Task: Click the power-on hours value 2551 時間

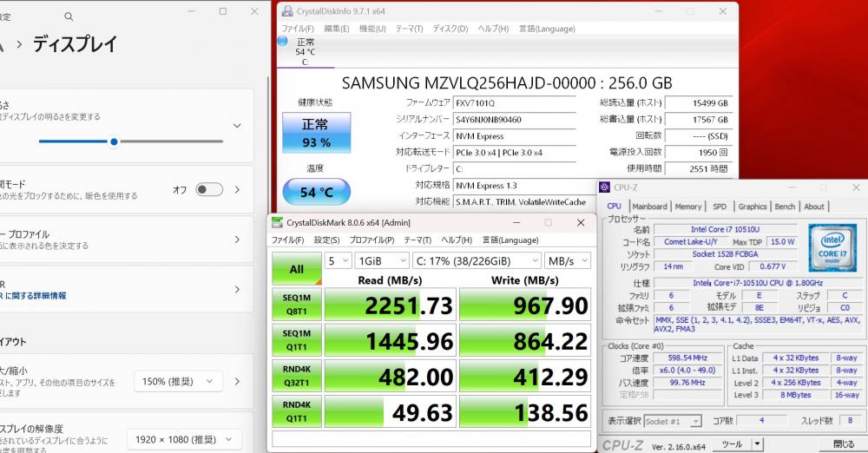Action: [699, 168]
